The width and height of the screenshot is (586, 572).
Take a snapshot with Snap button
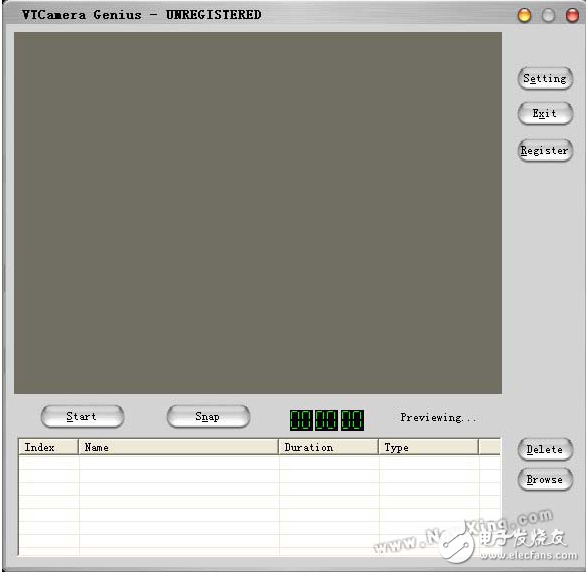208,416
